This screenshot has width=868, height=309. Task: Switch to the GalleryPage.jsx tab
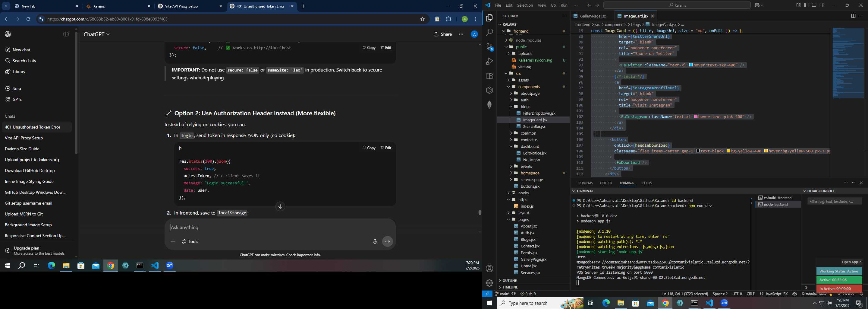point(592,16)
